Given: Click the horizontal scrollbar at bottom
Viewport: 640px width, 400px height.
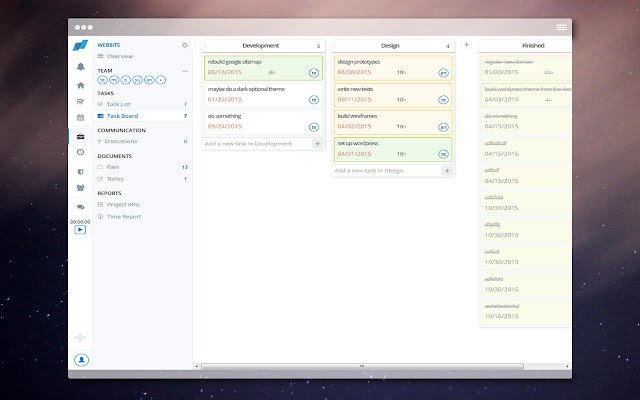Looking at the screenshot, I should pyautogui.click(x=362, y=366).
